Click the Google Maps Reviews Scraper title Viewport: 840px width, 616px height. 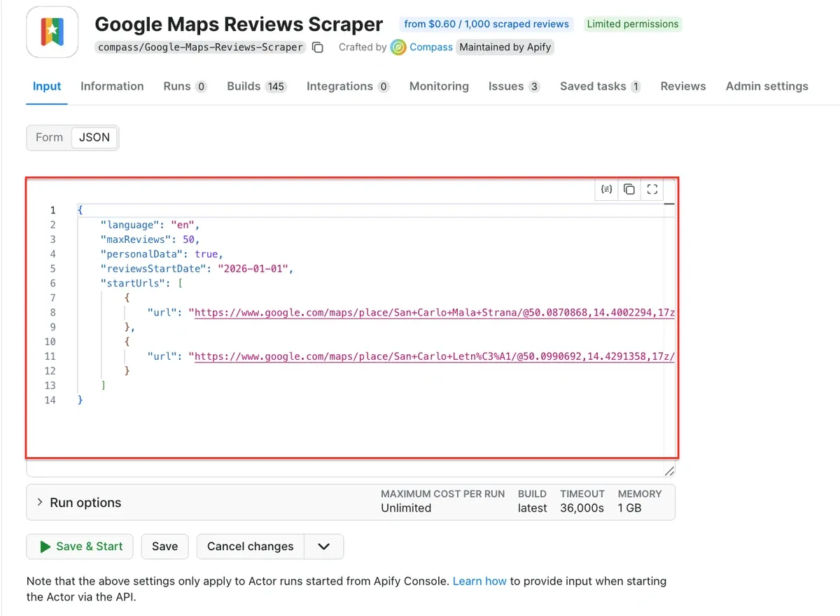239,24
